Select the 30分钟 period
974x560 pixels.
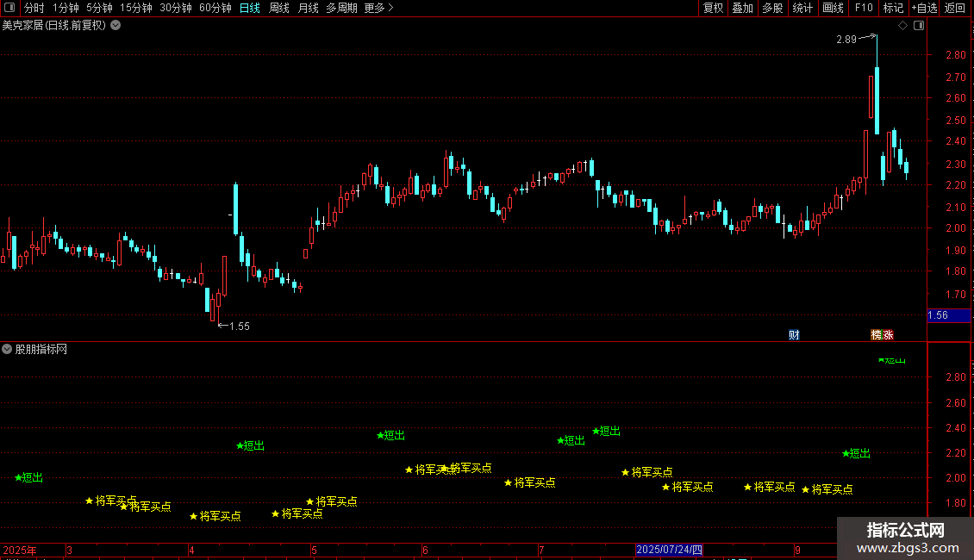[x=175, y=8]
